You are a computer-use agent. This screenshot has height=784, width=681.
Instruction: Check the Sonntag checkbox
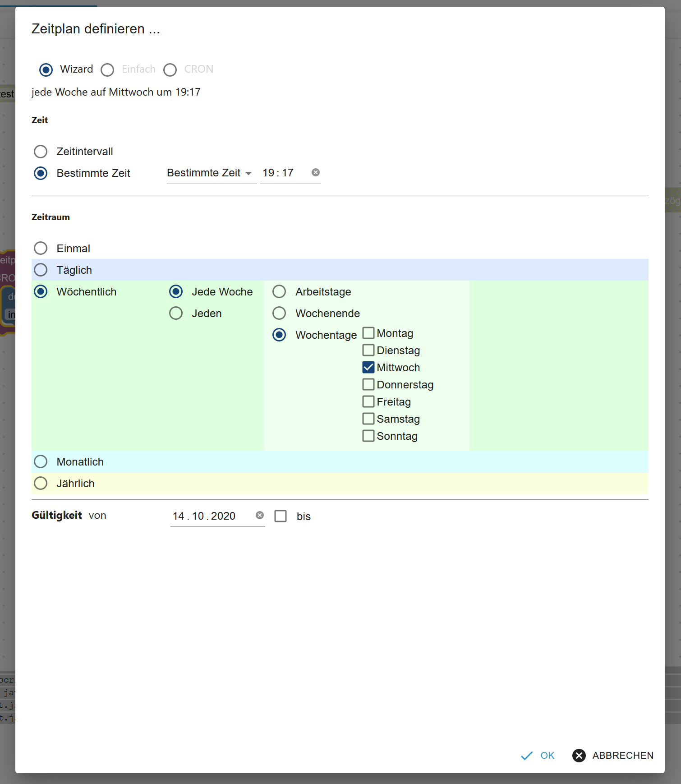click(x=368, y=436)
